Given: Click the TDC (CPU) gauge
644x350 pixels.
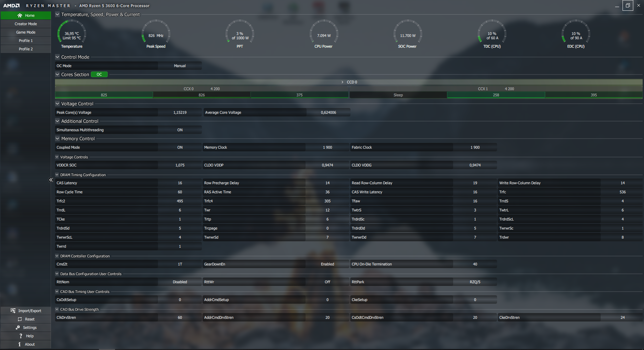Looking at the screenshot, I should [492, 34].
